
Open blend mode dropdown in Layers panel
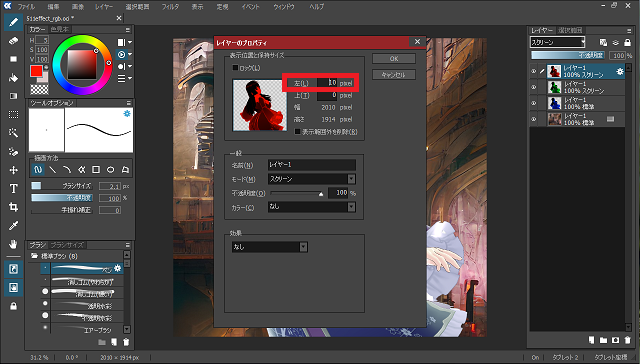558,42
